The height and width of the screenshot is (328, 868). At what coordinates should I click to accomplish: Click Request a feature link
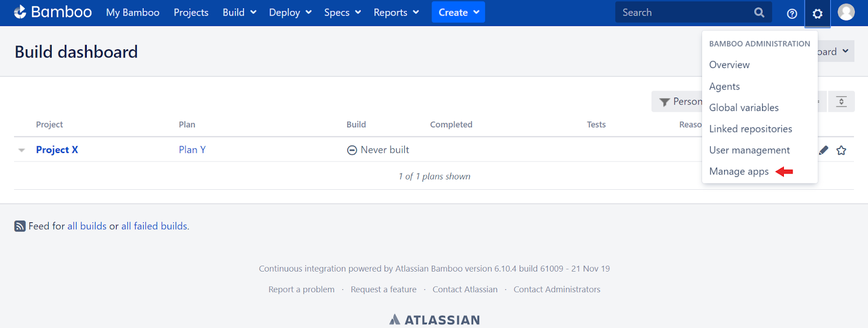click(x=384, y=290)
